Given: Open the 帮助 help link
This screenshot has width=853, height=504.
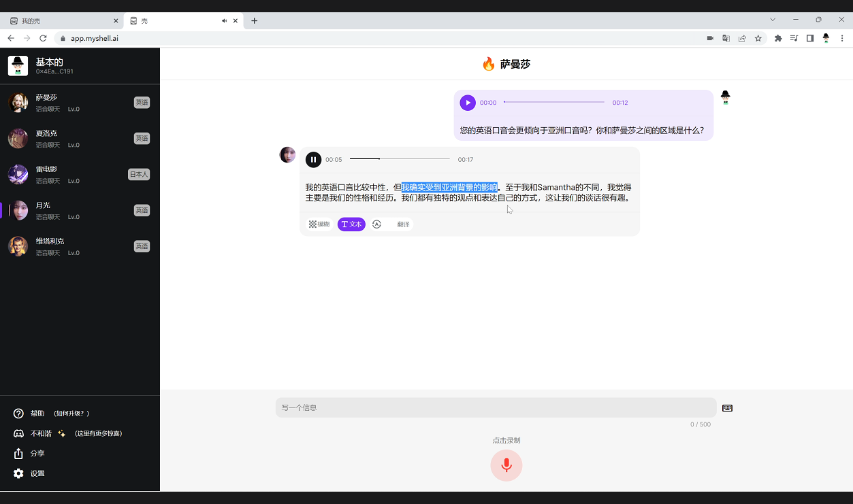Looking at the screenshot, I should click(x=37, y=414).
